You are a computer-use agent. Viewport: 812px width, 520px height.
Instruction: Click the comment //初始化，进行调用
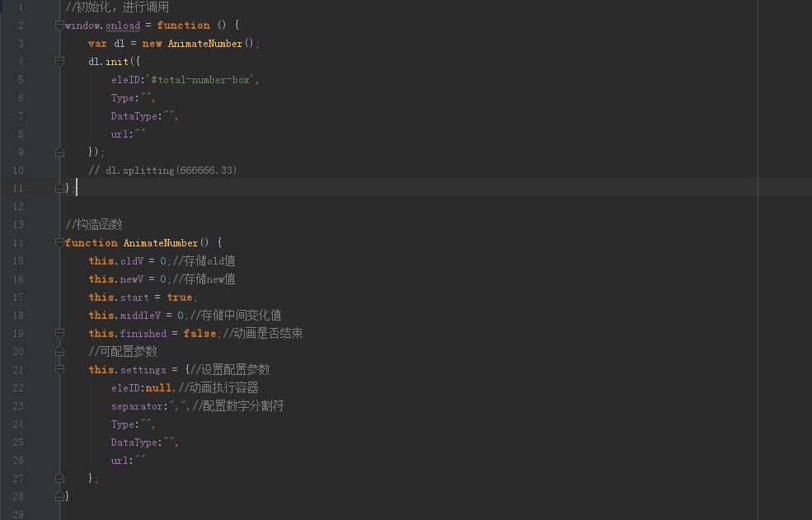117,7
